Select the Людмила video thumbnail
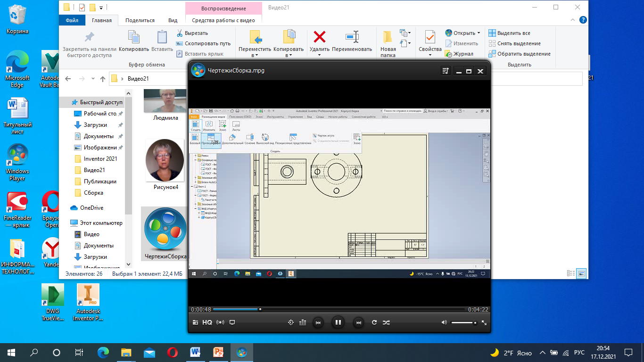Image resolution: width=644 pixels, height=362 pixels. 165,101
